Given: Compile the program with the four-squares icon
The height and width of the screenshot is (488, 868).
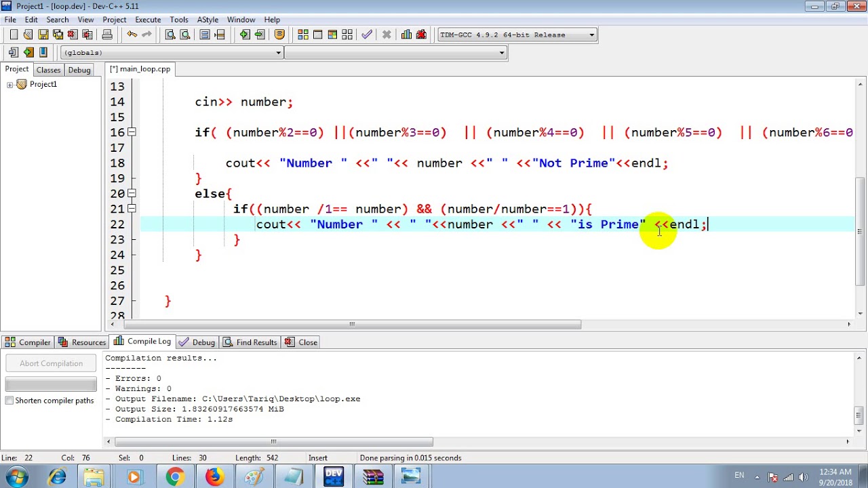Looking at the screenshot, I should (x=302, y=35).
